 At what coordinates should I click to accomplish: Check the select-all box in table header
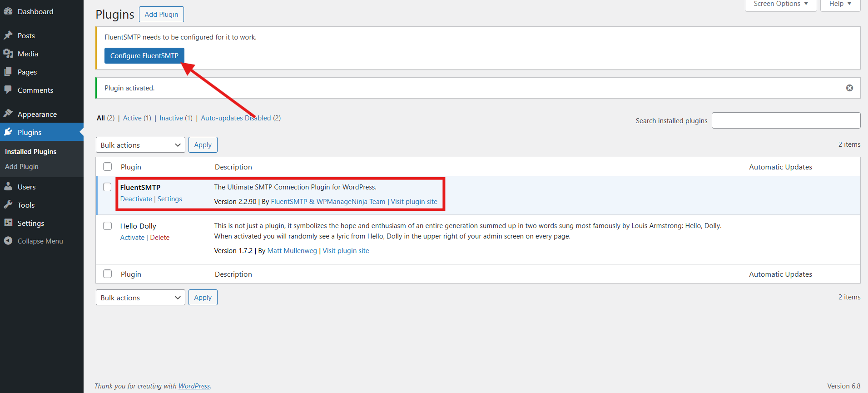tap(108, 167)
